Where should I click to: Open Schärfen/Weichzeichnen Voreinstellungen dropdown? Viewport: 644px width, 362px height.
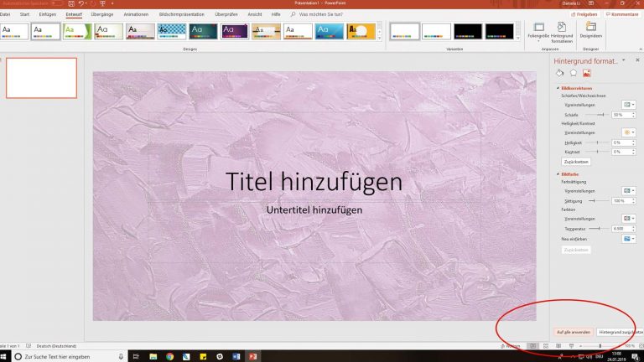628,105
